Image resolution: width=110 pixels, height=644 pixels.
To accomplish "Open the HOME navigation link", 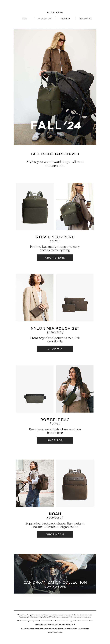I will tap(24, 18).
